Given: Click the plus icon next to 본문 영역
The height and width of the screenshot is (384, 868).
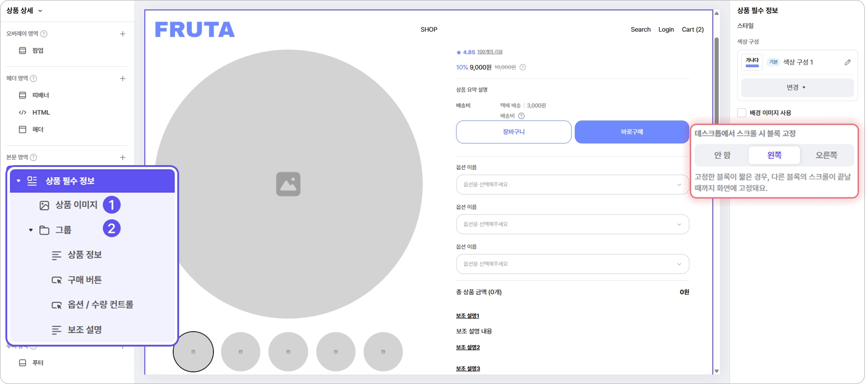Looking at the screenshot, I should coord(123,157).
